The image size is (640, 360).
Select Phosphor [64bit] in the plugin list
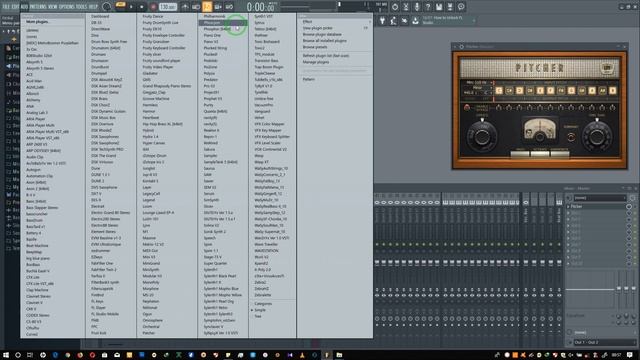click(x=217, y=29)
